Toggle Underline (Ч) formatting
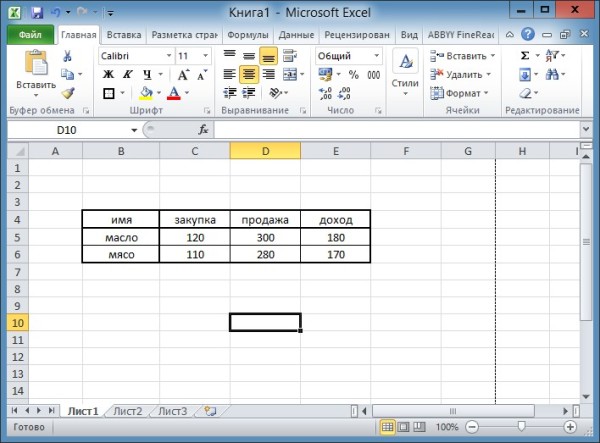Screen dimensions: 600x443 point(147,74)
